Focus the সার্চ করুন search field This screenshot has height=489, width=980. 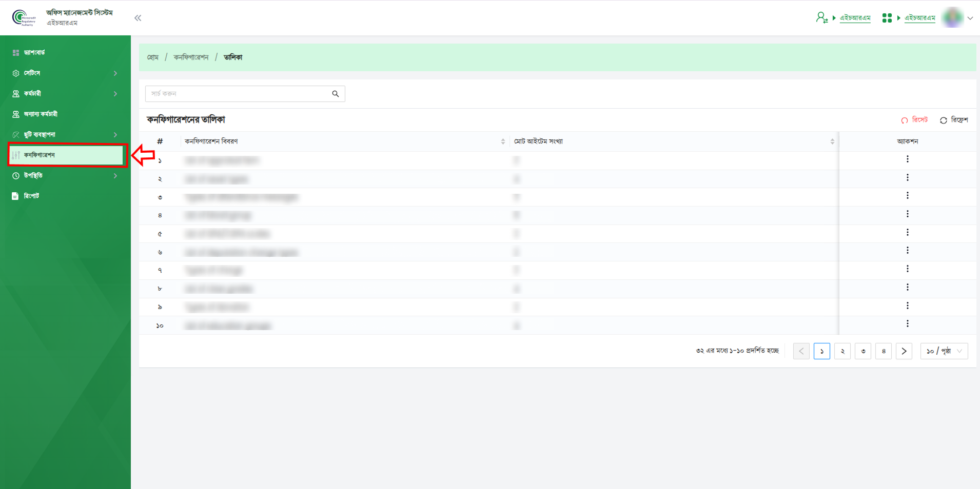tap(238, 94)
